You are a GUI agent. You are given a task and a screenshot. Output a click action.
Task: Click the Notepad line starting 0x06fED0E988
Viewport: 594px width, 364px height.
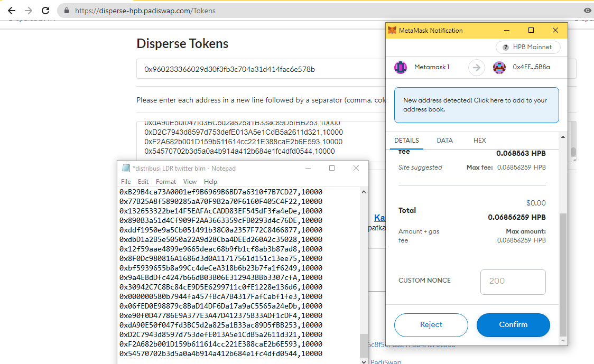[x=221, y=306]
